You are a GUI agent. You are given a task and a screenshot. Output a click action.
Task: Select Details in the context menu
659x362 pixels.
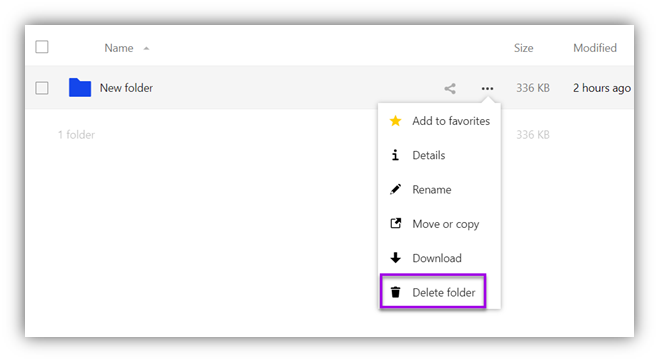tap(439, 155)
